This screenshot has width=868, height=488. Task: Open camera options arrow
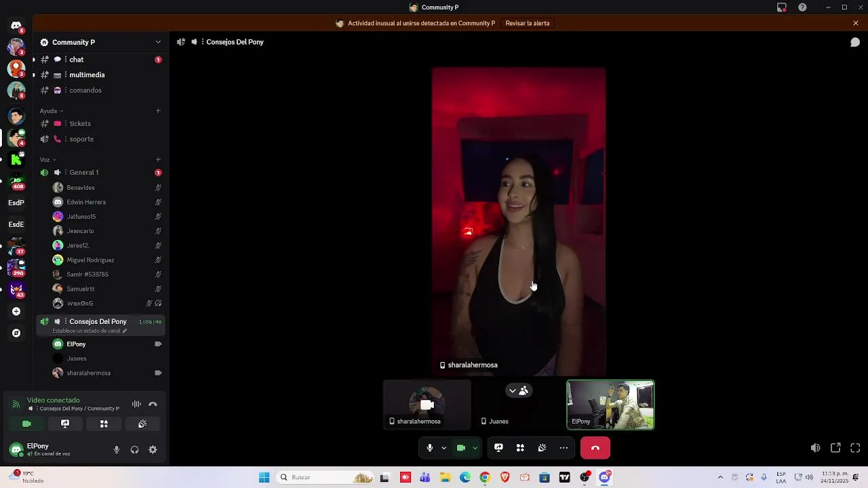(475, 448)
